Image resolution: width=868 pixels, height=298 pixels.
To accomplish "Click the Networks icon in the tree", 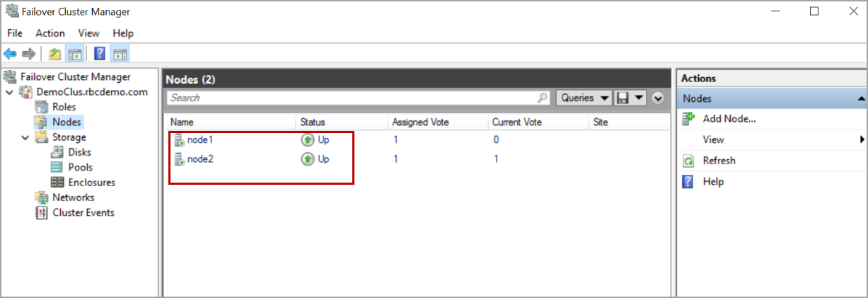I will pyautogui.click(x=41, y=197).
